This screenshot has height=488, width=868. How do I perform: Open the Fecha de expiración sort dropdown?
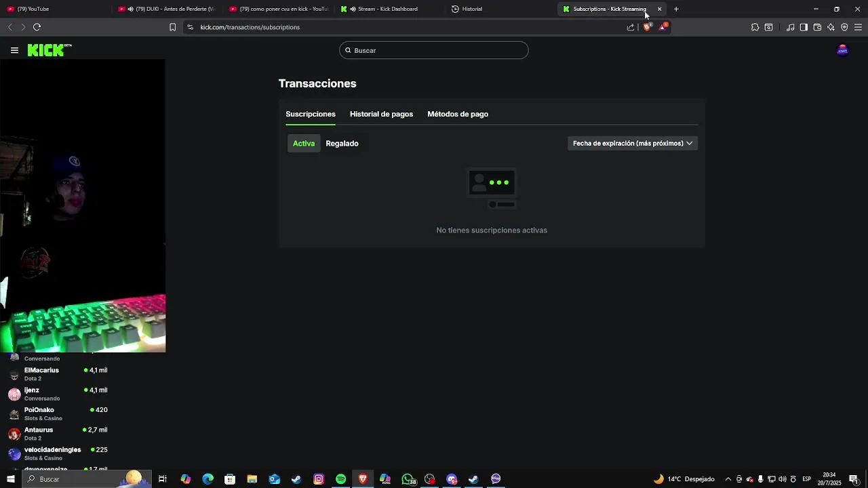point(633,144)
